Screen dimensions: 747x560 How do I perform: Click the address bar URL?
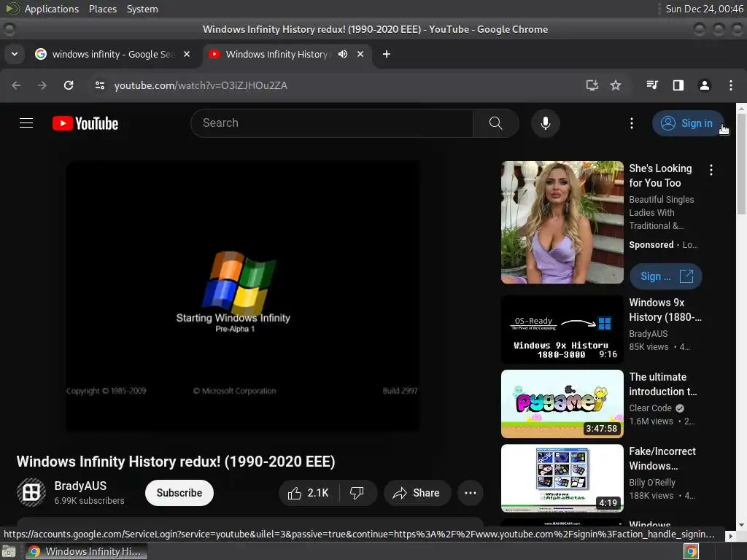click(201, 86)
